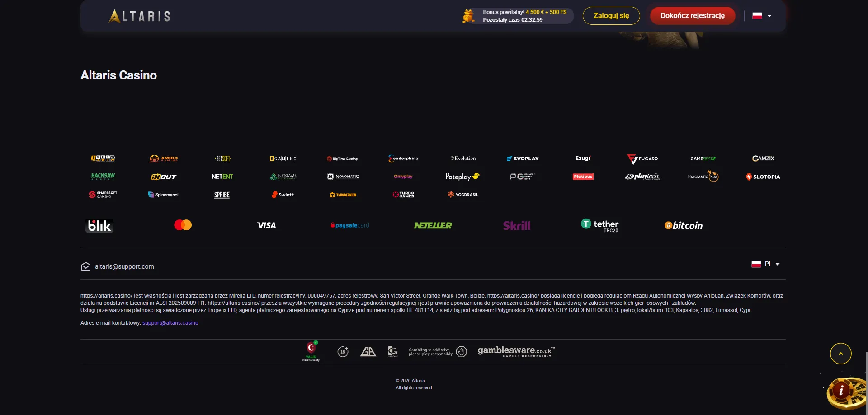Screen dimensions: 868x415
Task: Click the scroll-to-top arrow button
Action: pyautogui.click(x=841, y=354)
